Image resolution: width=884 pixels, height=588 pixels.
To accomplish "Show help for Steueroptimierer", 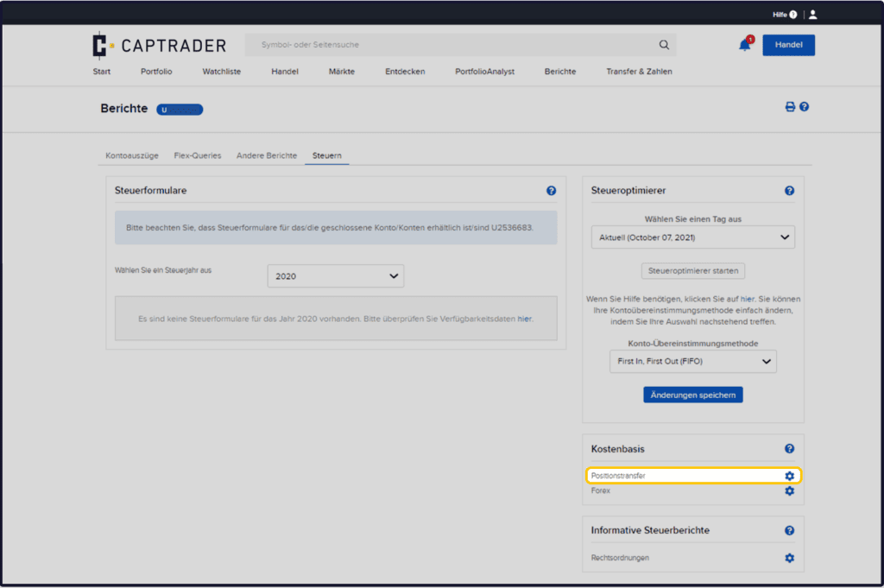I will (789, 191).
